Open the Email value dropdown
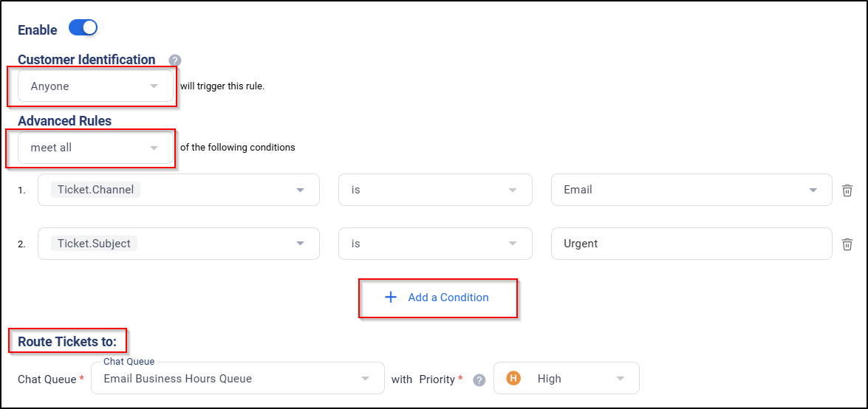 (691, 190)
